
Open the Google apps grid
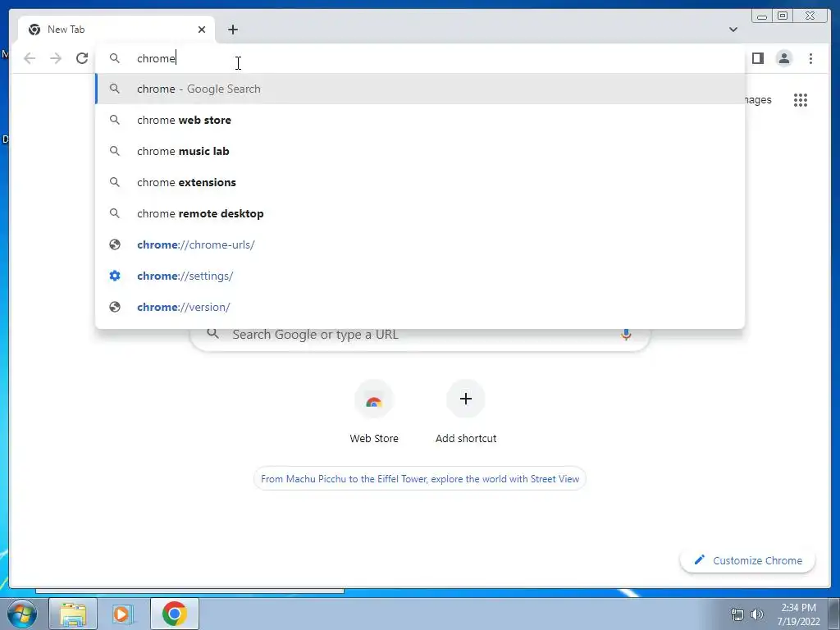click(801, 99)
